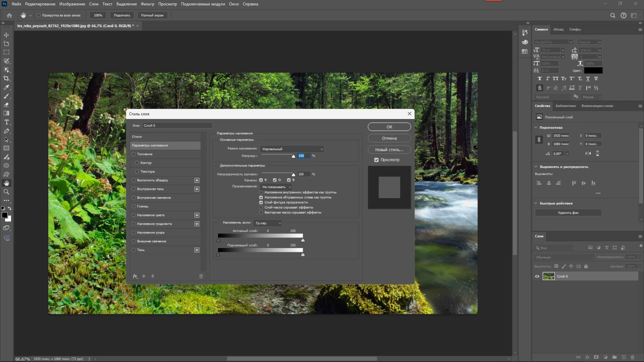Click the Непрозрачность заливки slider handle
This screenshot has width=644, height=362.
click(x=293, y=175)
